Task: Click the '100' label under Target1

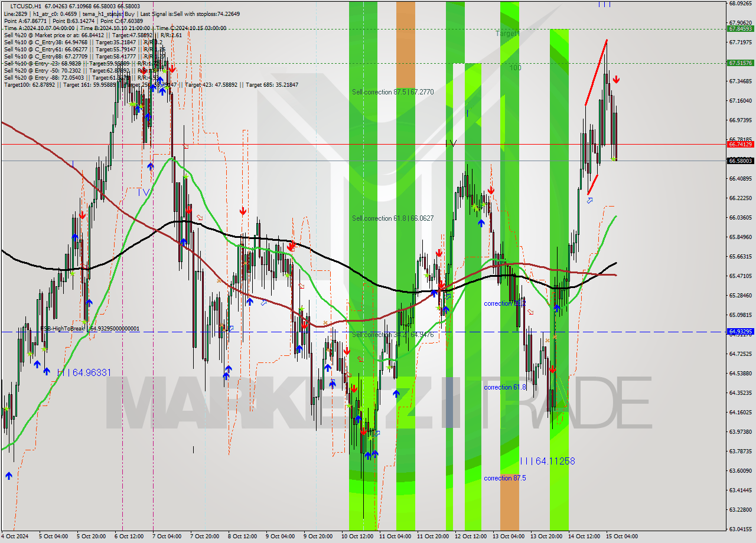Action: [x=515, y=68]
